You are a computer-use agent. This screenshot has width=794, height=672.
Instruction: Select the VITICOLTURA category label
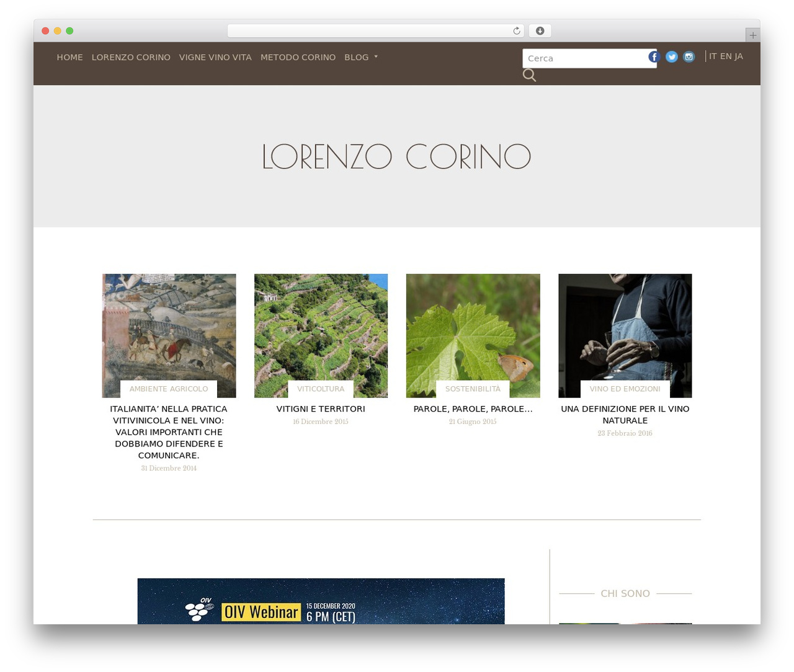point(321,389)
